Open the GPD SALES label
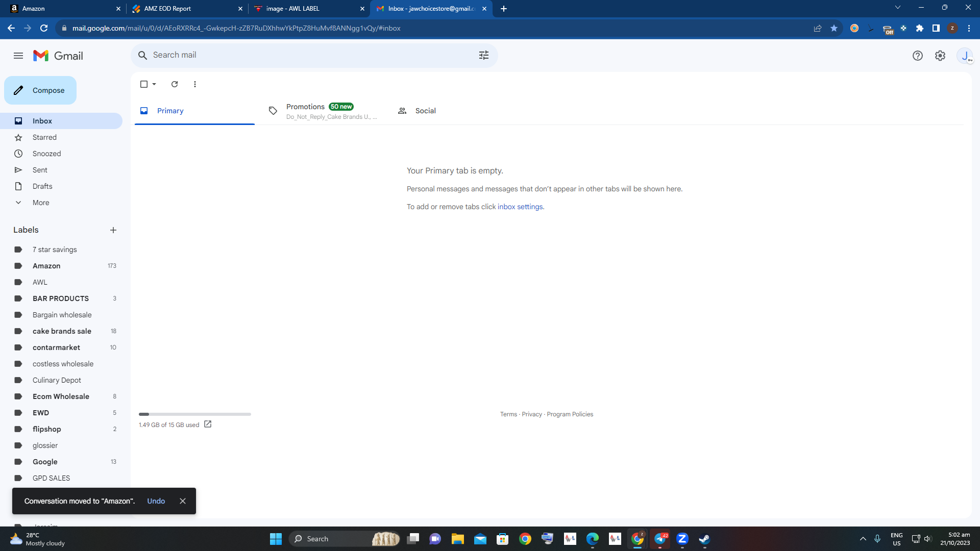Screen dimensions: 980x551 (x=61, y=478)
